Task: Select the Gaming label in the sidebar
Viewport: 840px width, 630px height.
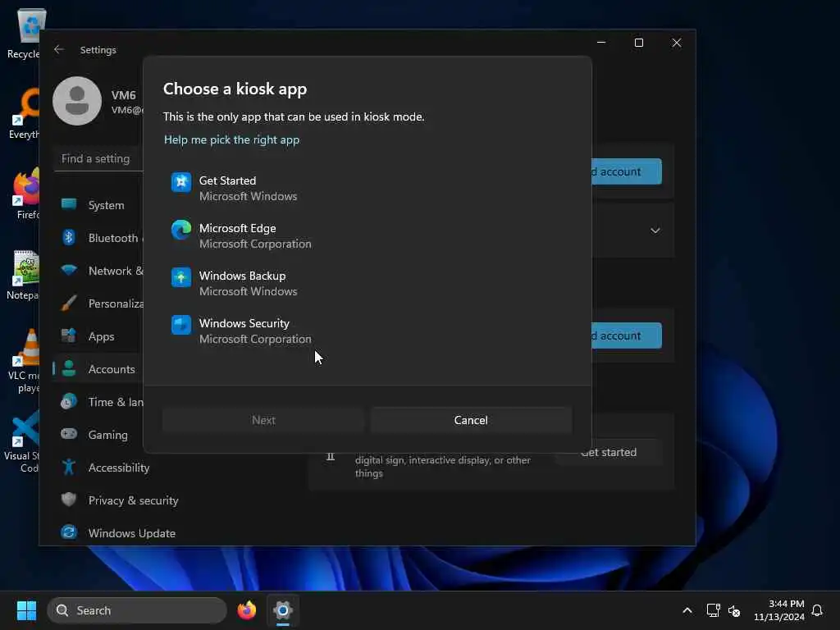Action: click(108, 435)
